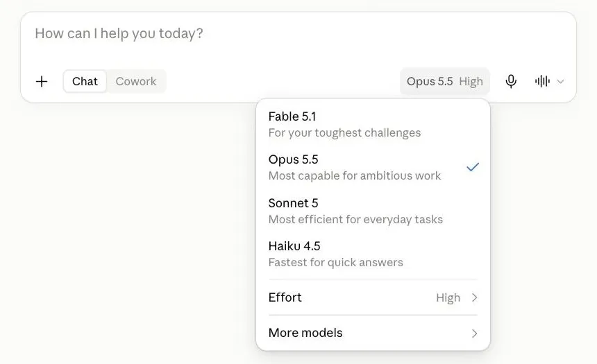
Task: Click 'For your toughest challenges' description
Action: tap(344, 132)
